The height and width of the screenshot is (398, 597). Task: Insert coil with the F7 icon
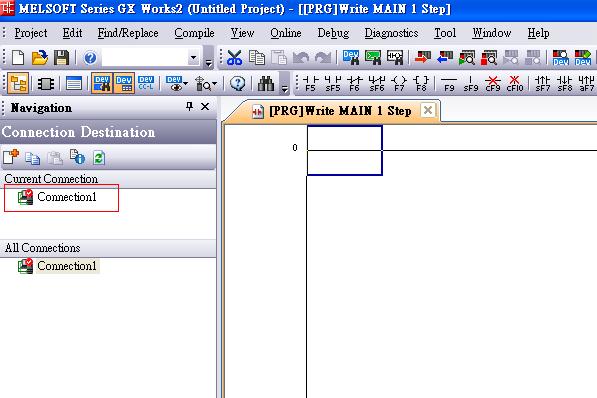click(399, 83)
